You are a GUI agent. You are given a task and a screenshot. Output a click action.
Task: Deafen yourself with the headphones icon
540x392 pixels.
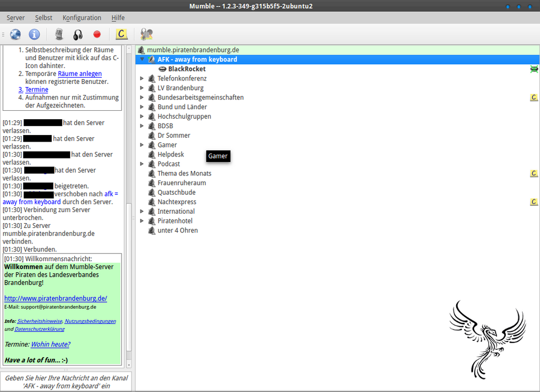tap(79, 34)
